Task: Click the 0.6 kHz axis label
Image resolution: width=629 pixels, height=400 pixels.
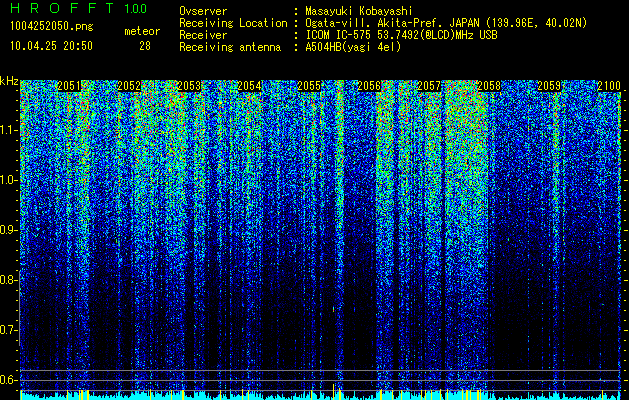Action: tap(8, 380)
